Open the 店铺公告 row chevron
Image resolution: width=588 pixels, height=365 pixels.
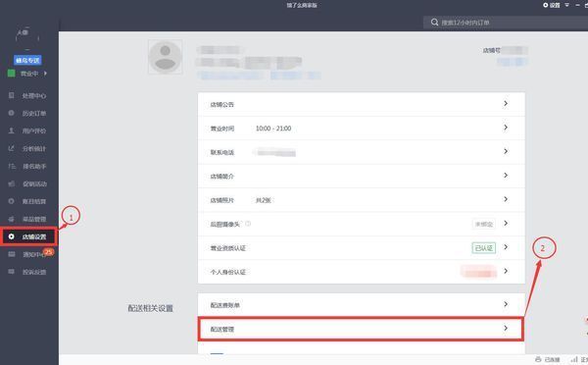(506, 103)
